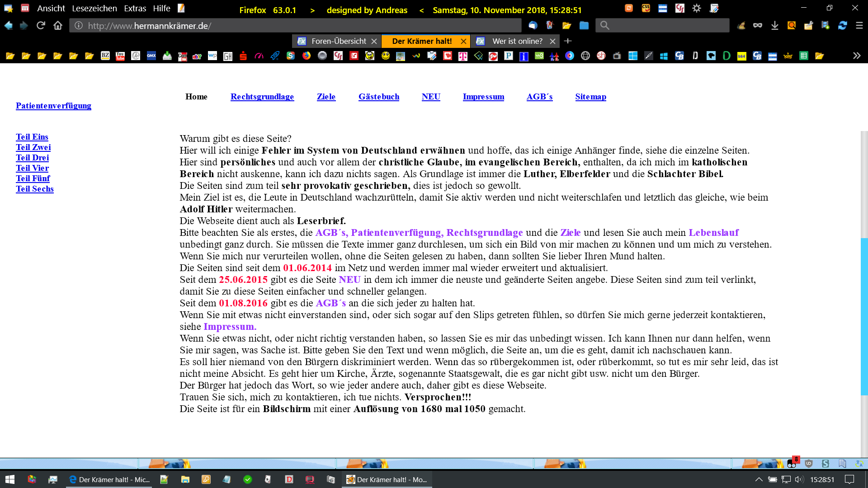The image size is (868, 488).
Task: Open private browsing mask icon
Action: click(x=758, y=26)
